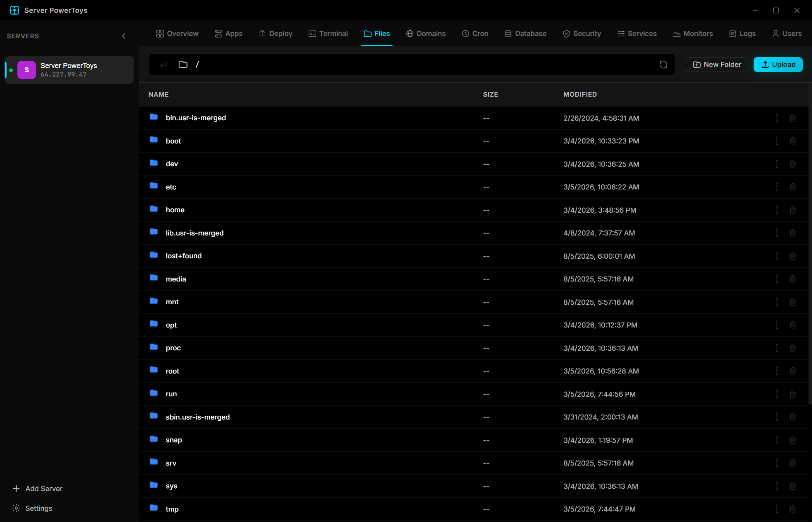Create a New Folder

(x=716, y=65)
